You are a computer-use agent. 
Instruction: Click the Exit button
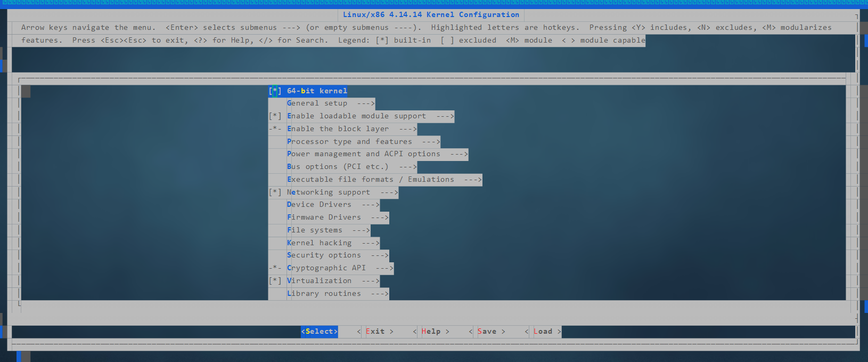(375, 332)
